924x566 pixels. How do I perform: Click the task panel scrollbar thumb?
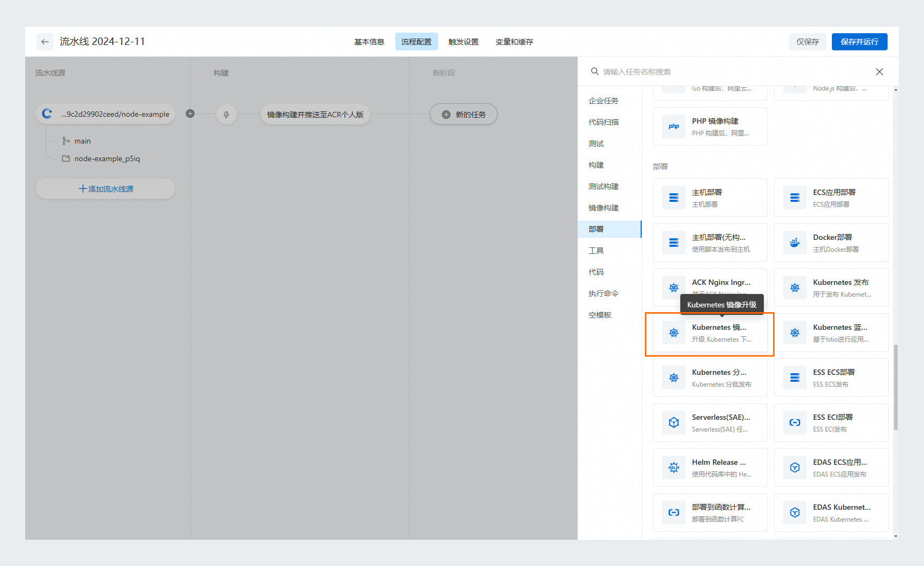pos(896,387)
